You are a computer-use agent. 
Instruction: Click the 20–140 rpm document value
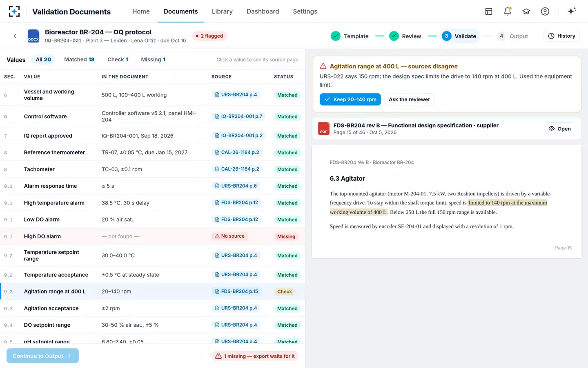click(116, 292)
